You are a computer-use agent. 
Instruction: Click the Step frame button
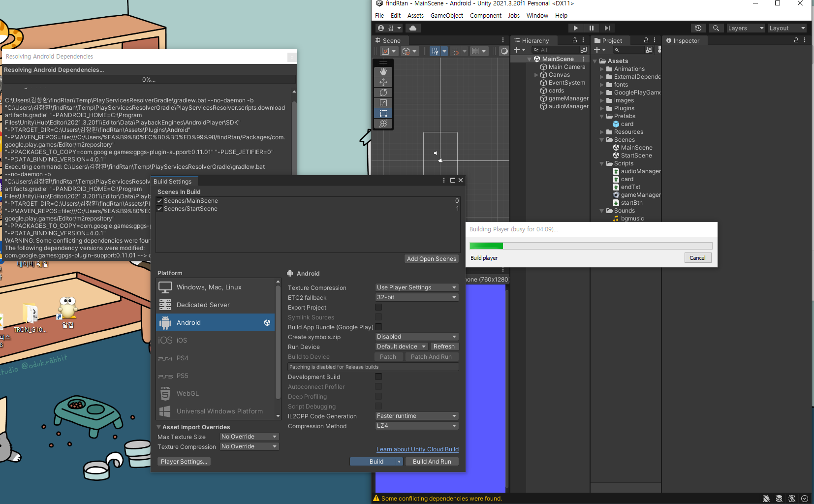(607, 28)
